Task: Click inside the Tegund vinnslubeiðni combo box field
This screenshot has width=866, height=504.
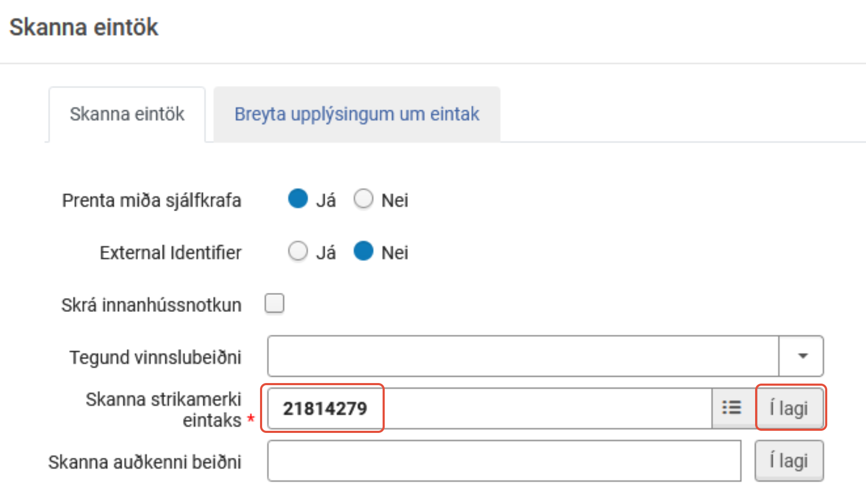Action: tap(523, 356)
